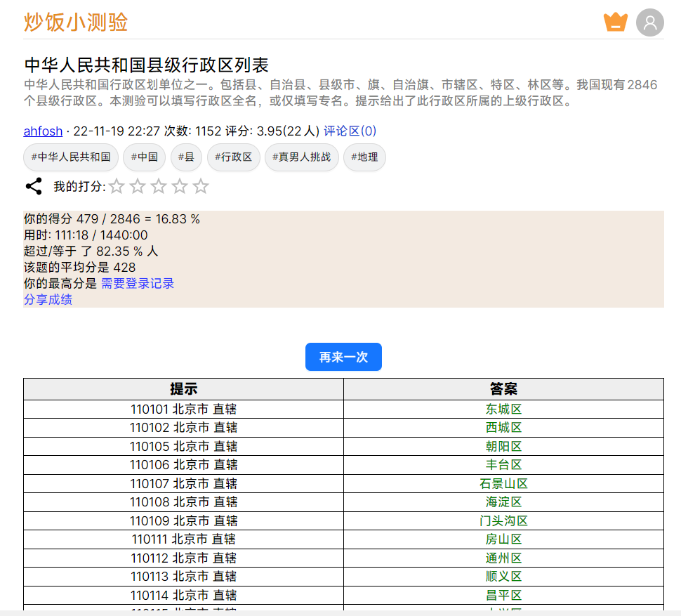Click hint cell 110114 北京市 直辖

tap(184, 595)
